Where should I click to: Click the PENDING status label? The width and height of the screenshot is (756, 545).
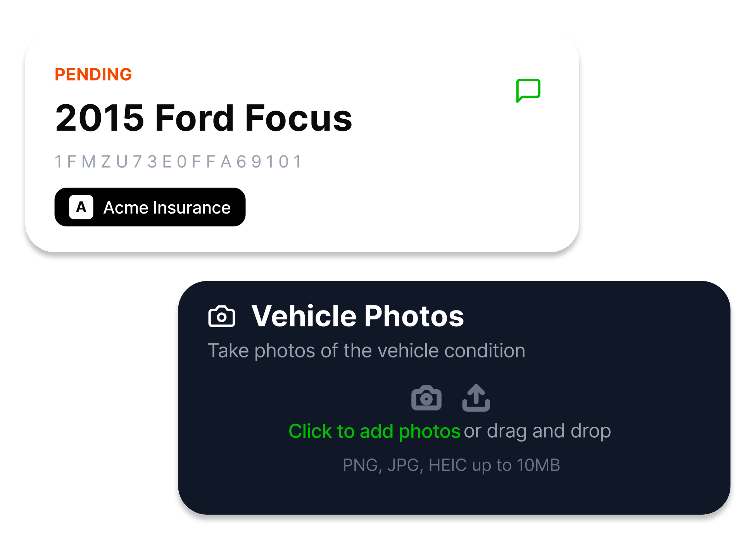point(93,74)
